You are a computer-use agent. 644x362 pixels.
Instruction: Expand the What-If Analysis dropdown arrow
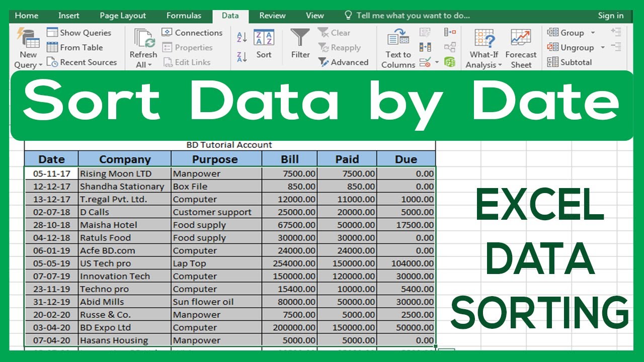500,65
